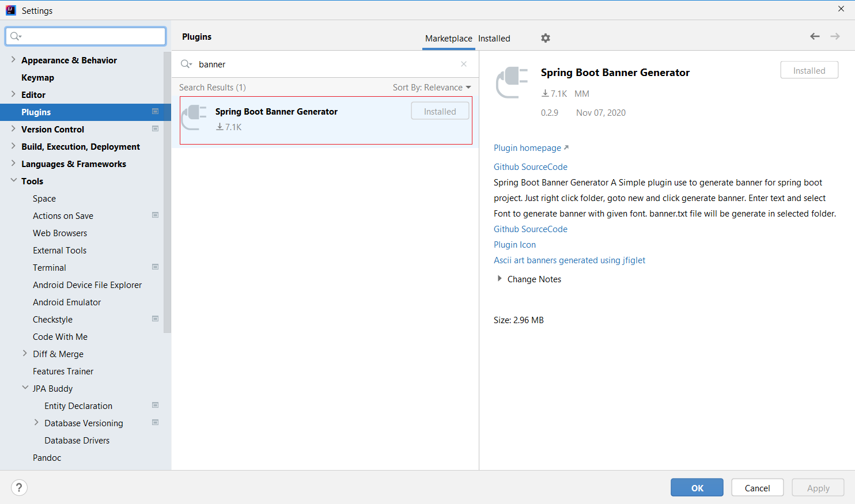Collapse the JPA Buddy tree node

pyautogui.click(x=25, y=388)
